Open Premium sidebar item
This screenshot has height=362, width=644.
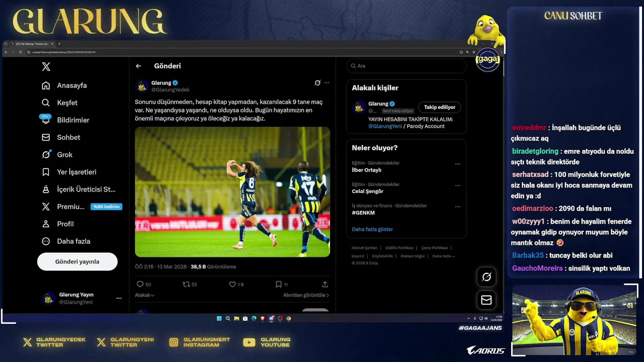pyautogui.click(x=63, y=207)
